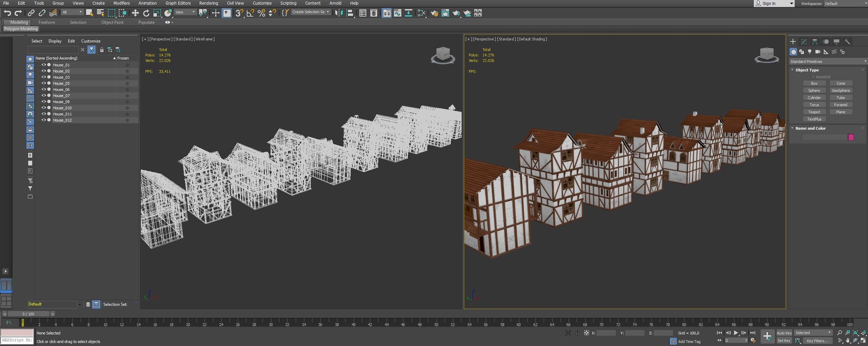
Task: Open the Utilities wrench panel
Action: point(848,42)
